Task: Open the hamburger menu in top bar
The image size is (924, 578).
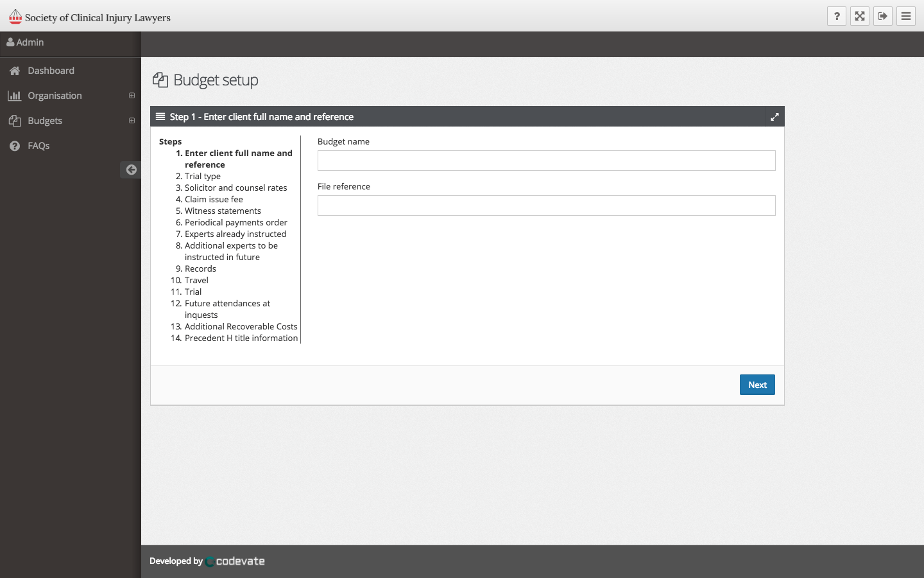Action: [x=906, y=16]
